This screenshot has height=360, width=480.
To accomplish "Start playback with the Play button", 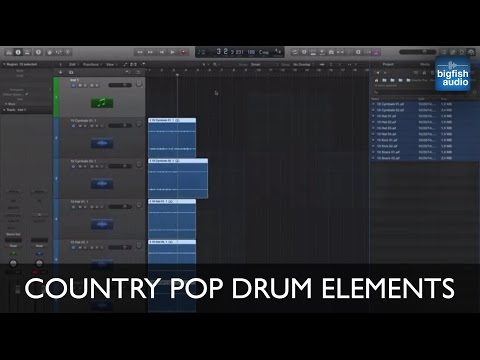I will click(172, 52).
